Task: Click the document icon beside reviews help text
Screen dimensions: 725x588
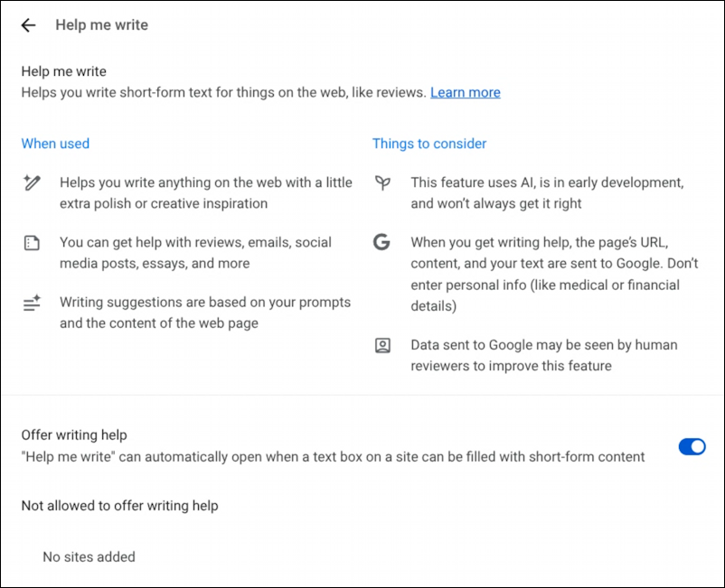Action: 32,243
